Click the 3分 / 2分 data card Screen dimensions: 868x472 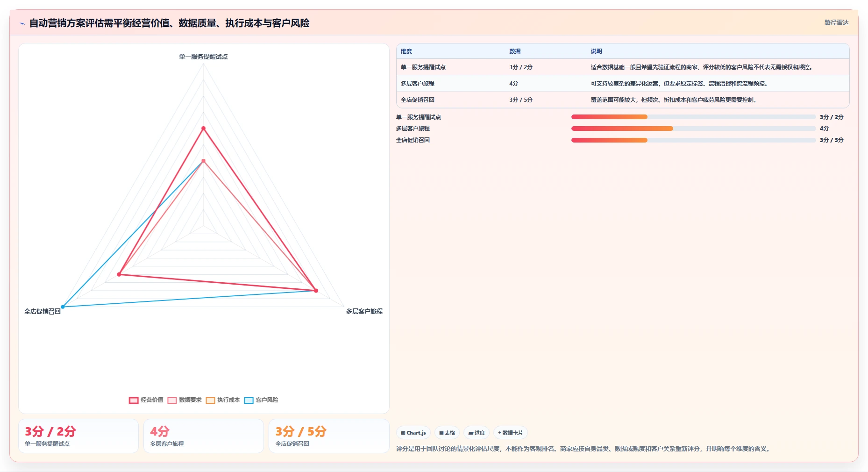tap(78, 436)
